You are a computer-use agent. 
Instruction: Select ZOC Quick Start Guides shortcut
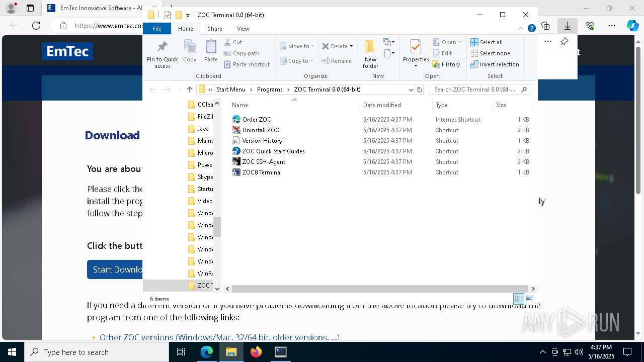click(x=273, y=151)
